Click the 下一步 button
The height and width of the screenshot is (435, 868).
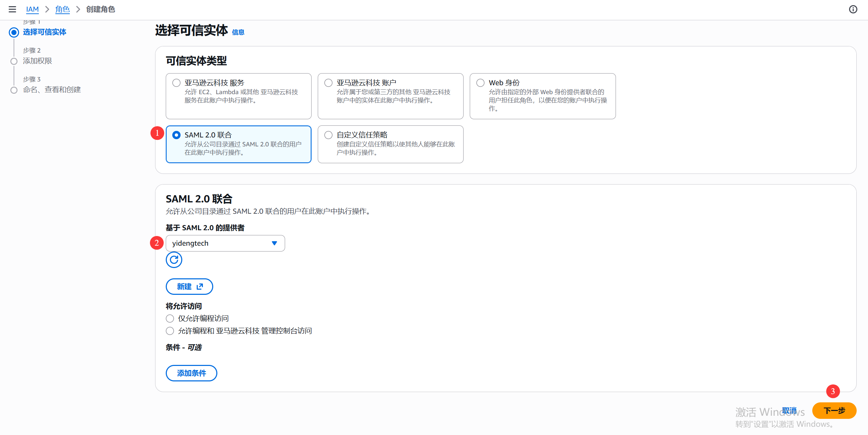tap(834, 411)
